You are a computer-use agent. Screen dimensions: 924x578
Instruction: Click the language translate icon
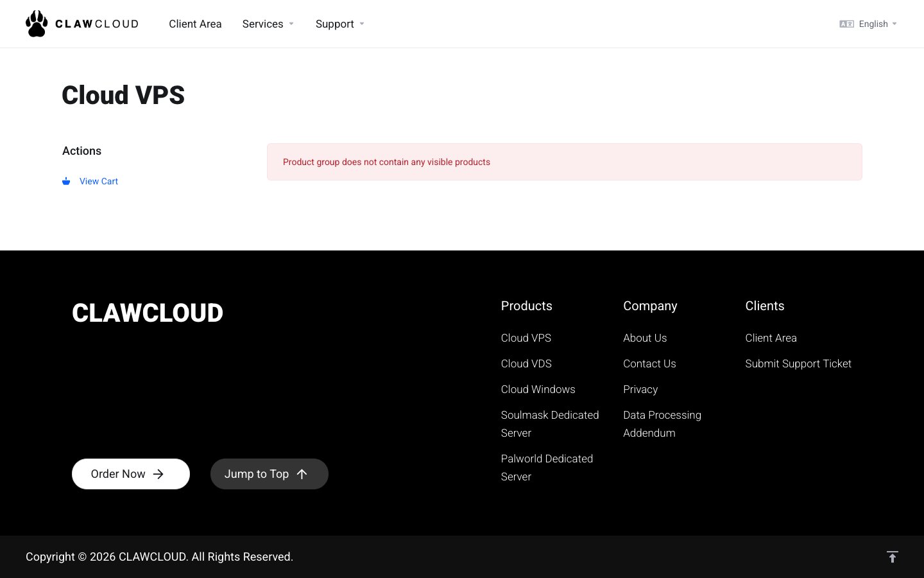pyautogui.click(x=846, y=24)
